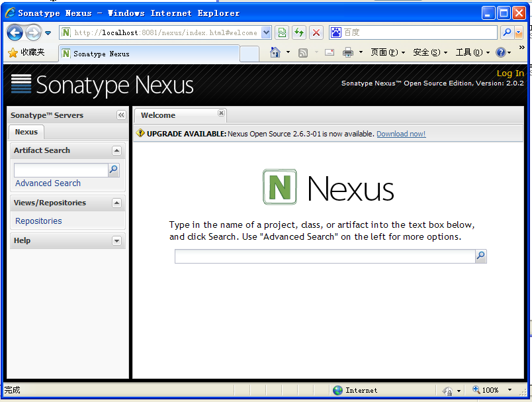This screenshot has width=532, height=402.
Task: Open the zoom level dropdown arrow
Action: pos(510,390)
